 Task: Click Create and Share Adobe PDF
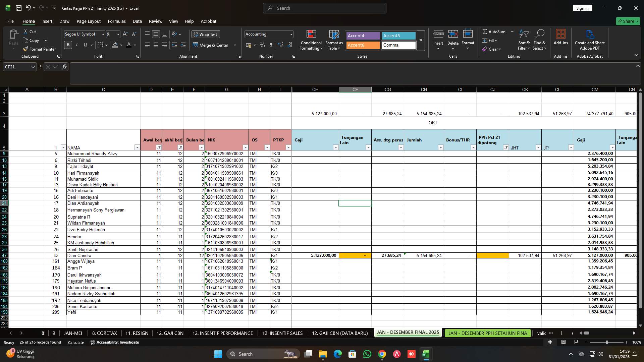coord(590,40)
